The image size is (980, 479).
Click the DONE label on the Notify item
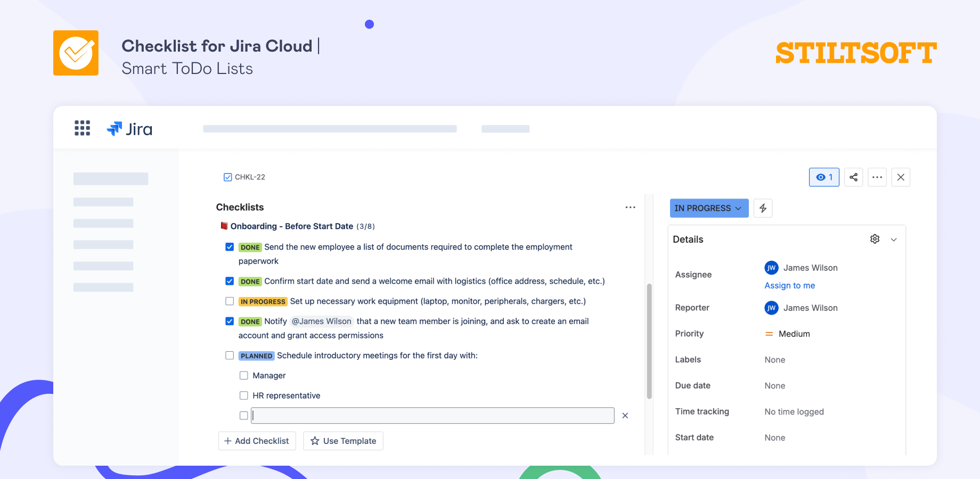click(x=250, y=321)
